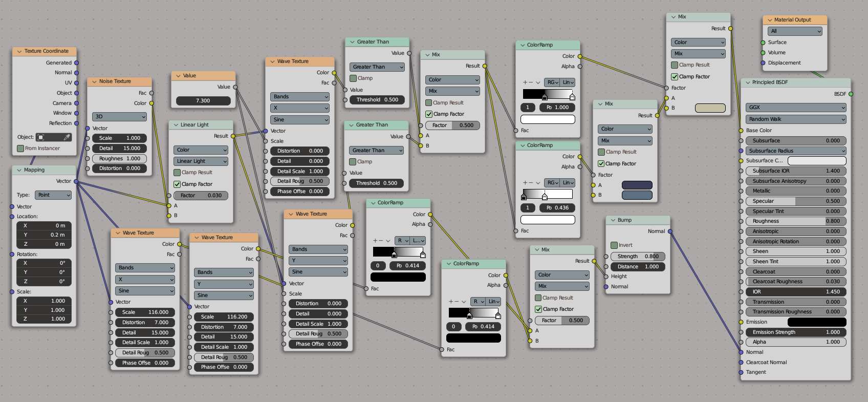This screenshot has height=402, width=868.
Task: Click the Bump Strength 0.800 slider
Action: 638,257
